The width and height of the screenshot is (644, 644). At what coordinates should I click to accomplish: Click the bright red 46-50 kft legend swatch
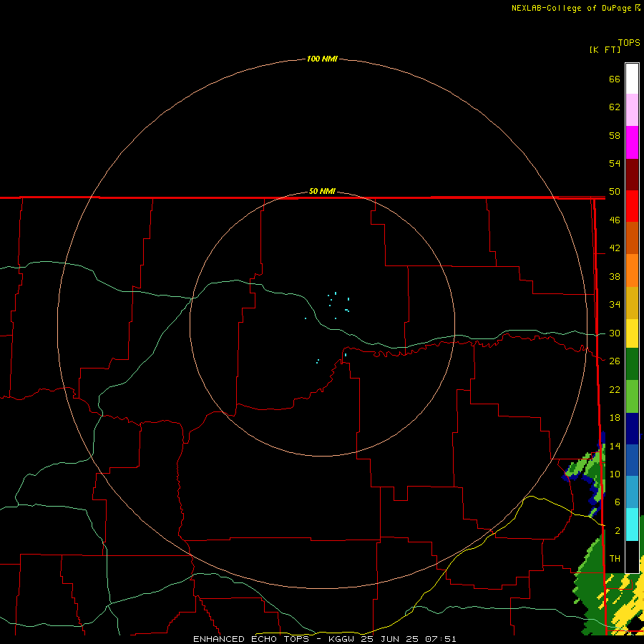click(x=632, y=207)
